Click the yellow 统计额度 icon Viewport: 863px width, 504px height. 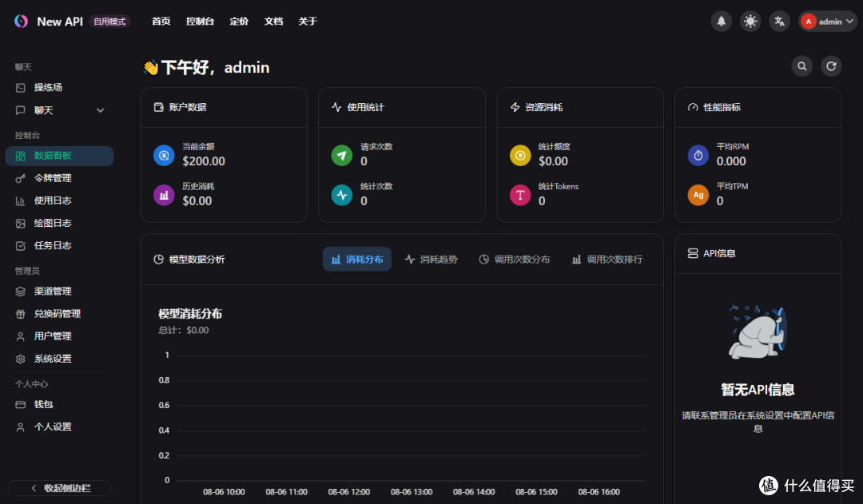(x=520, y=156)
